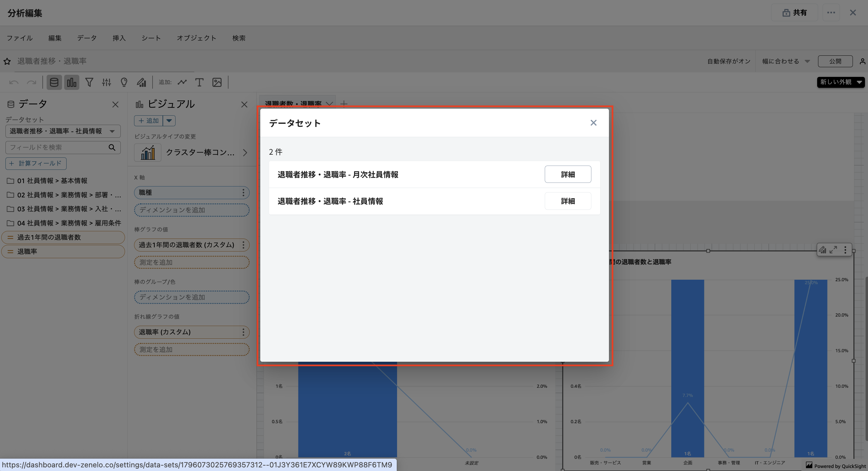Expand the 幅に合わせる dropdown

785,61
